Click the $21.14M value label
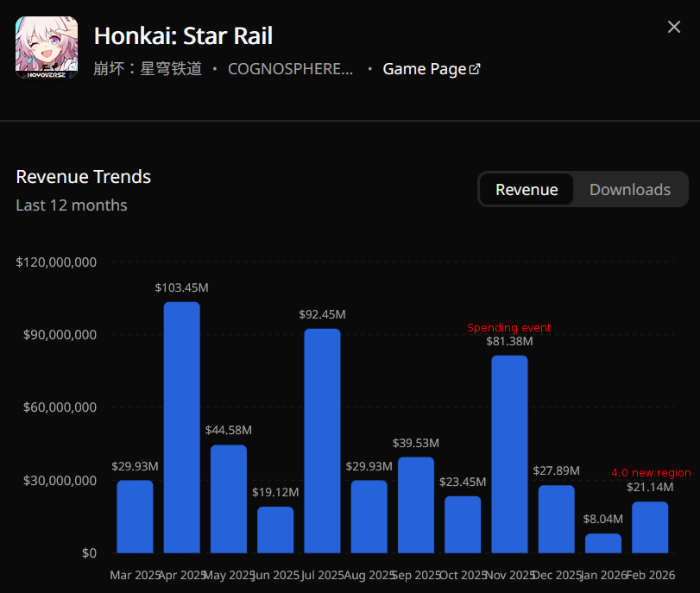The image size is (700, 593). pyautogui.click(x=650, y=487)
